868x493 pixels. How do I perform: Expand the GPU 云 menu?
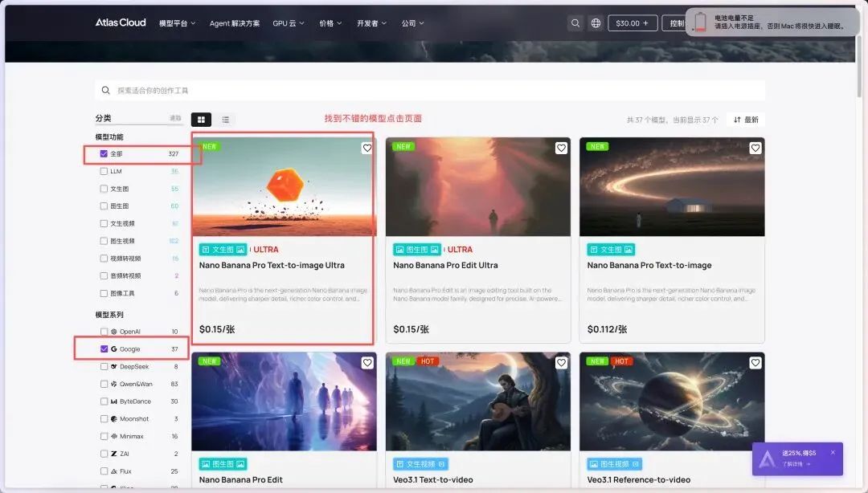coord(289,23)
